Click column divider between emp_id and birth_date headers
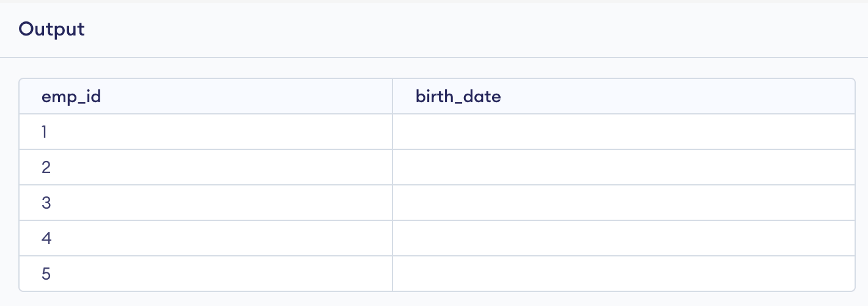The image size is (868, 306). [x=392, y=97]
